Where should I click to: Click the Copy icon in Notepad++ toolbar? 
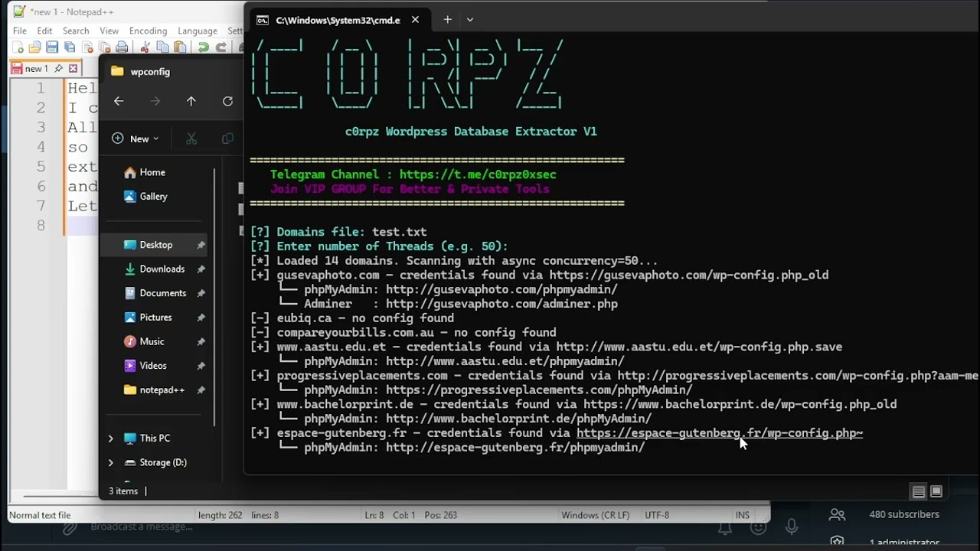click(162, 47)
